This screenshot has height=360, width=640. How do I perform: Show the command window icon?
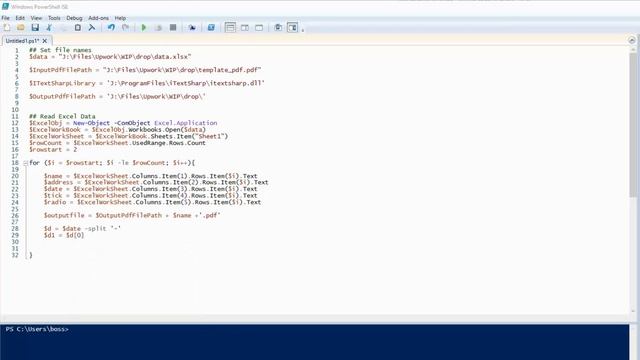tap(278, 28)
